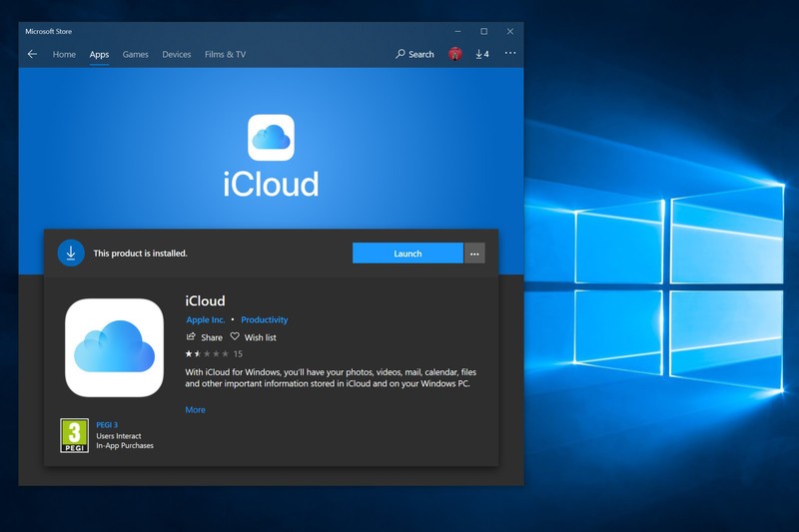Click the iCloud app tile icon
This screenshot has height=532, width=799.
click(114, 347)
